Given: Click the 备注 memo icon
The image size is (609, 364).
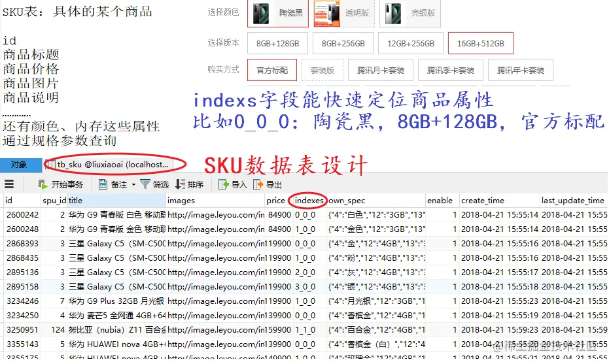Looking at the screenshot, I should click(103, 185).
